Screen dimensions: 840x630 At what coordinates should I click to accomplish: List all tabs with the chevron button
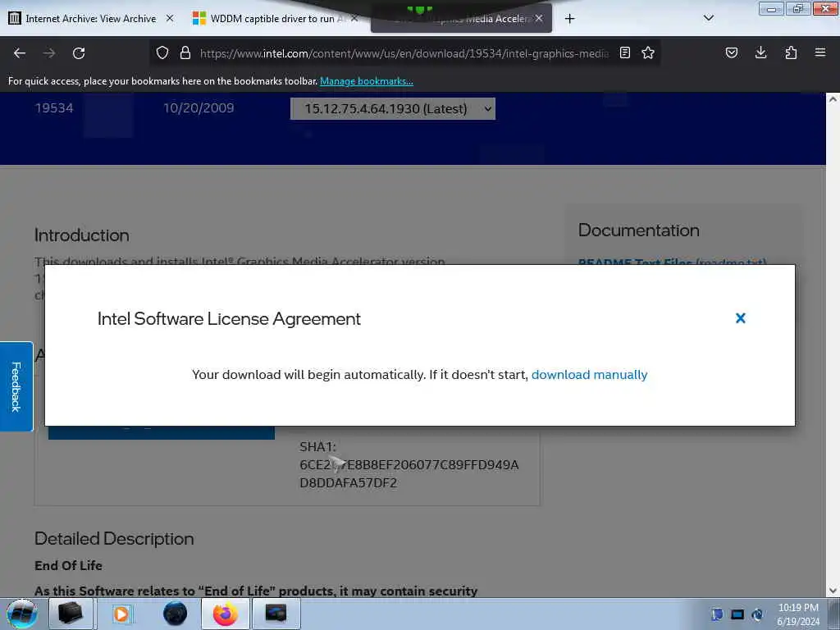(709, 18)
